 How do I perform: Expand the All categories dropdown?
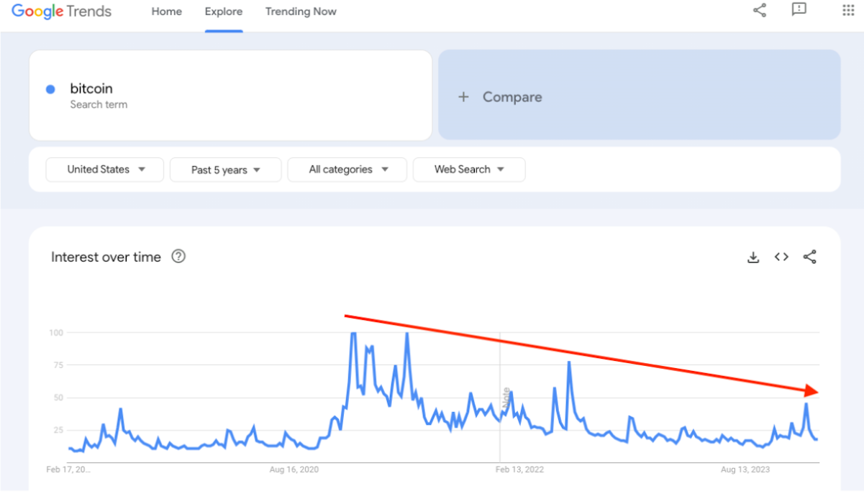(347, 170)
